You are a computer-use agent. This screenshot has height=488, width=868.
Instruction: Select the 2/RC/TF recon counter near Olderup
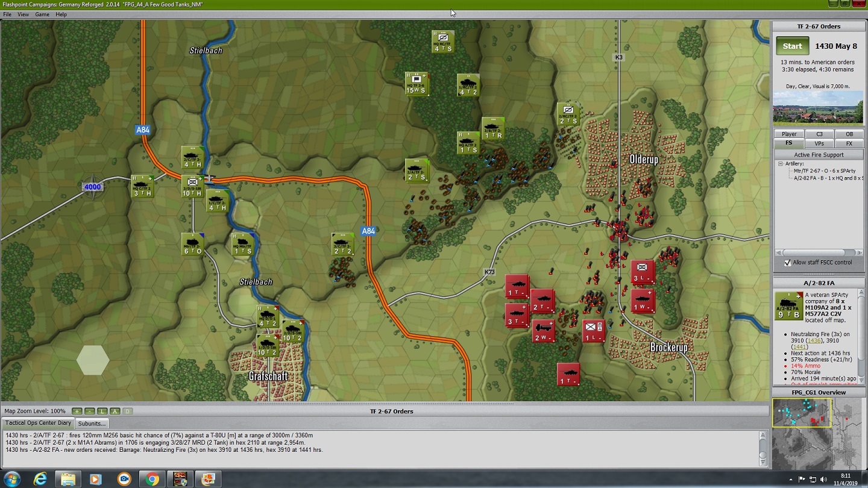(x=568, y=114)
